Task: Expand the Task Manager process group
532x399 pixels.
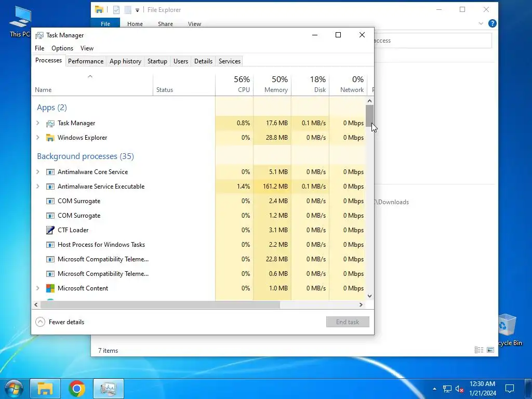Action: click(x=37, y=123)
